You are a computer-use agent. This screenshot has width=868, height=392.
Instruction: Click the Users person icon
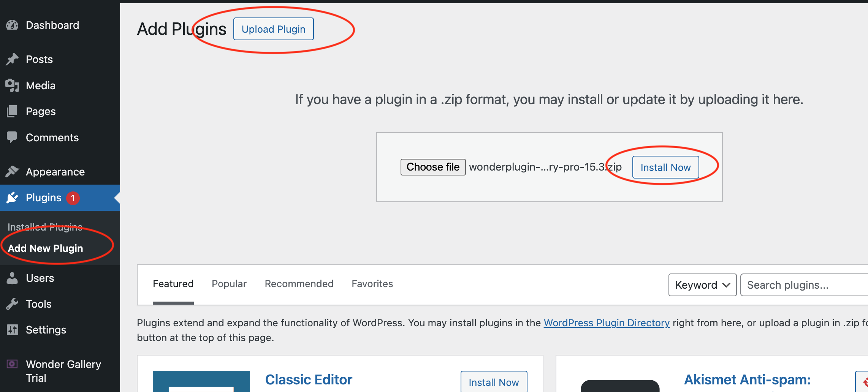click(x=12, y=278)
